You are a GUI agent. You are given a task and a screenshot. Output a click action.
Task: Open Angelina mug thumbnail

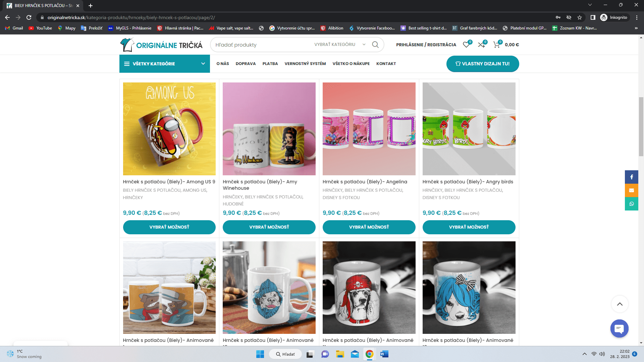click(369, 129)
